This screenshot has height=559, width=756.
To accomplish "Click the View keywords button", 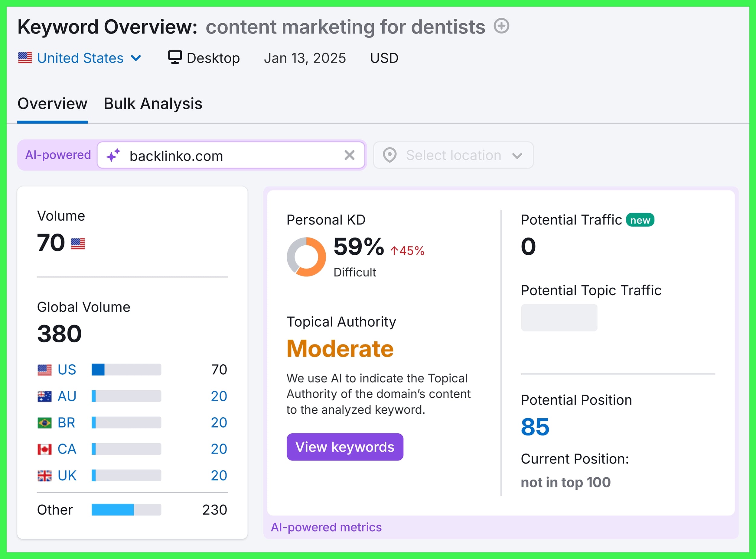I will point(345,447).
